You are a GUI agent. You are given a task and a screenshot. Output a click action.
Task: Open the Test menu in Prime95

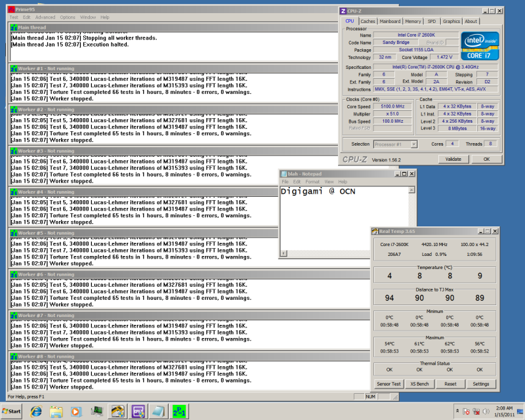click(14, 18)
